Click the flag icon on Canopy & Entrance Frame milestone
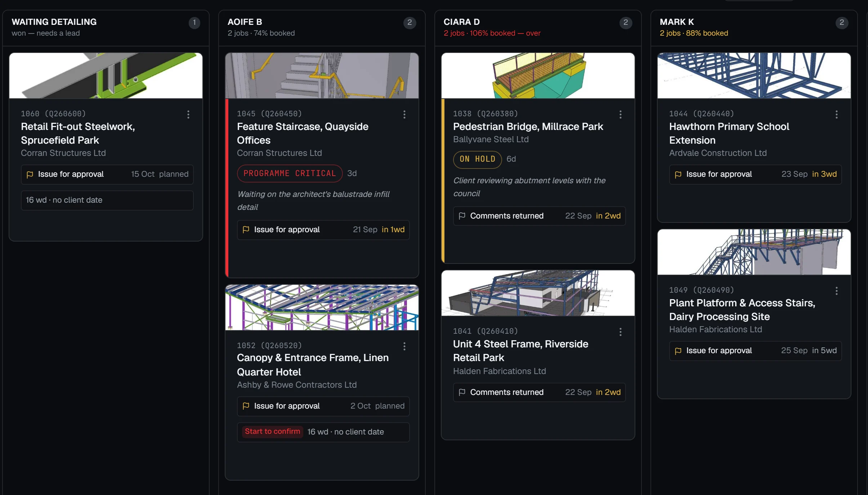868x495 pixels. (246, 406)
